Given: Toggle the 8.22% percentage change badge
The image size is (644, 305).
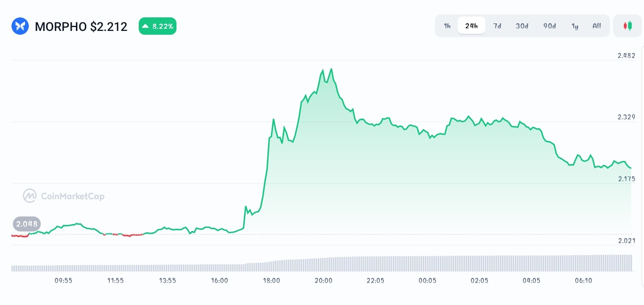Looking at the screenshot, I should (157, 26).
